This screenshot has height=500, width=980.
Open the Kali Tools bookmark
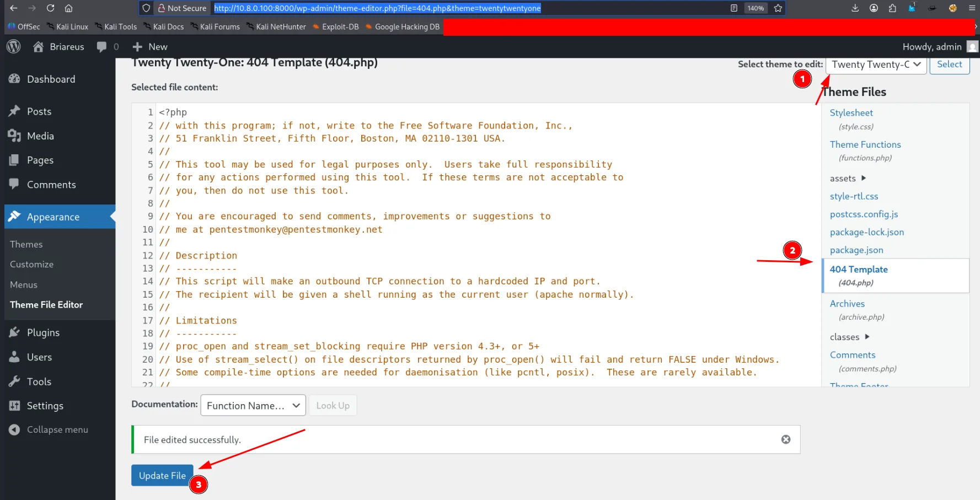click(116, 26)
